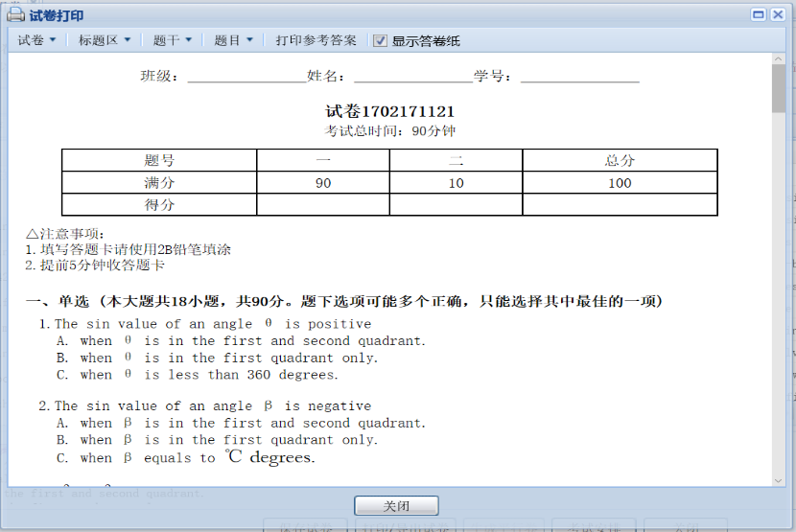This screenshot has width=796, height=532.
Task: Click the blank line after 班级
Action: [246, 77]
